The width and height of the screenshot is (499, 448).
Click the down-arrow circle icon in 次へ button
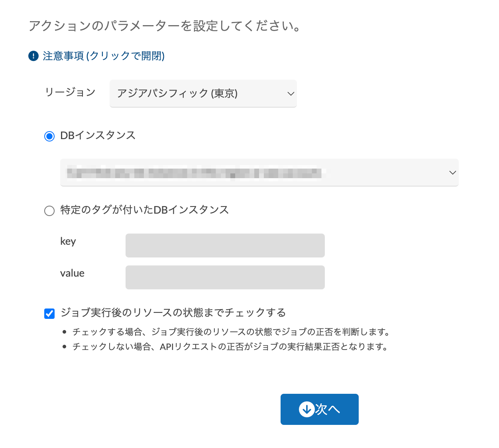[306, 409]
